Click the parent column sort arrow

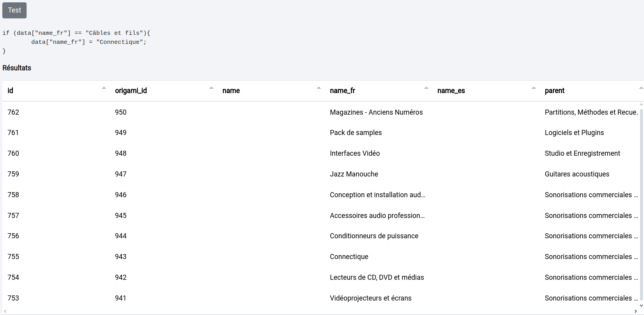pos(641,88)
